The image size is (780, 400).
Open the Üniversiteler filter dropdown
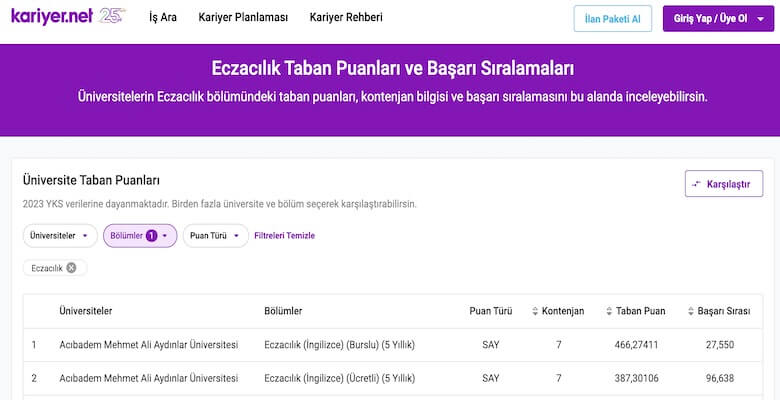point(60,236)
